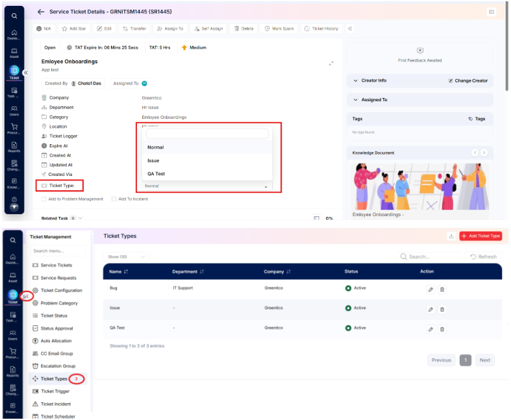Click the Search menu field
The width and height of the screenshot is (511, 420).
pos(58,251)
